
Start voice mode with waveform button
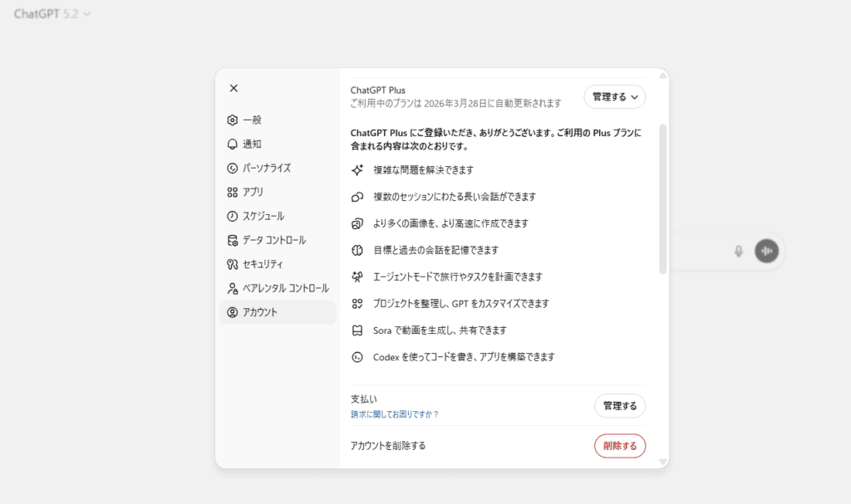click(x=766, y=251)
